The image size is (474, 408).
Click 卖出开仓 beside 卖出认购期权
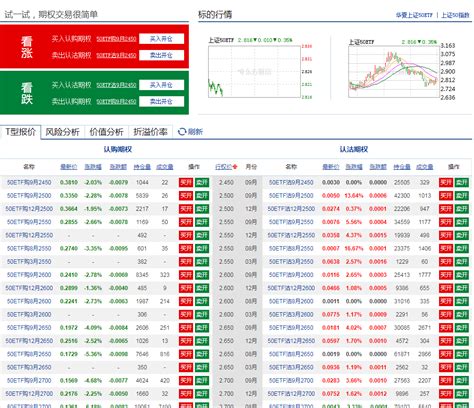(161, 101)
